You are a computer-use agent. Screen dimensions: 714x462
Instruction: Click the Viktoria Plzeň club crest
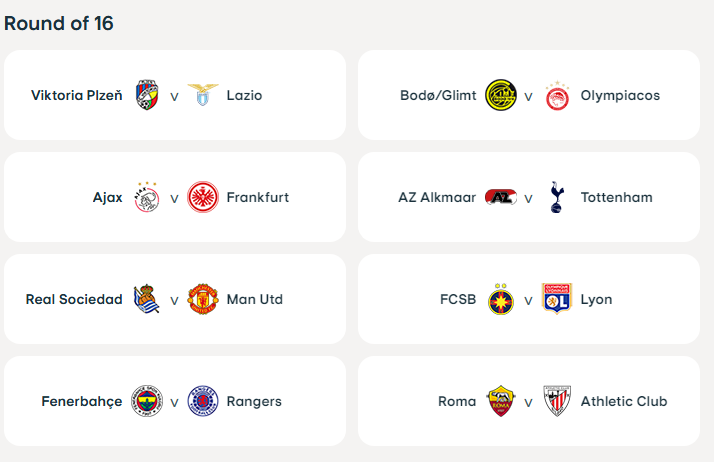tap(147, 96)
